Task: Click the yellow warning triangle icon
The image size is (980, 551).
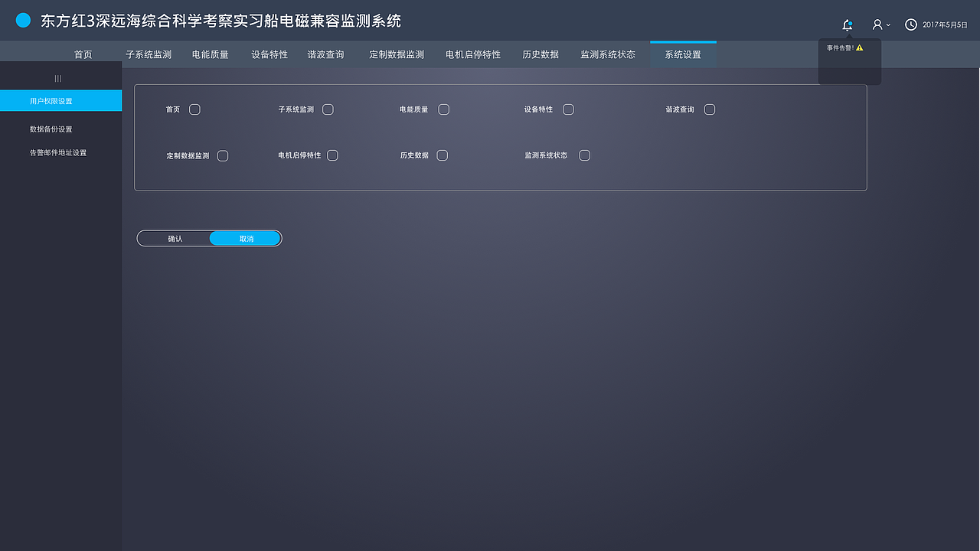Action: 860,47
